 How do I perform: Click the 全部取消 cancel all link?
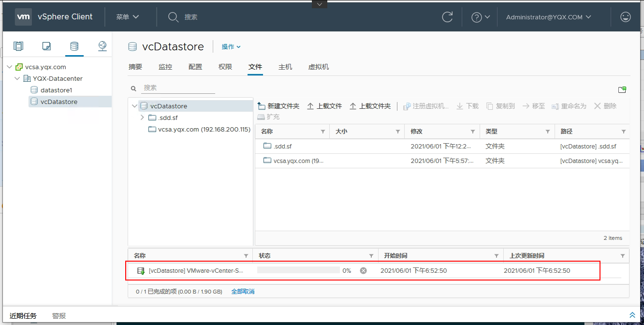point(243,291)
